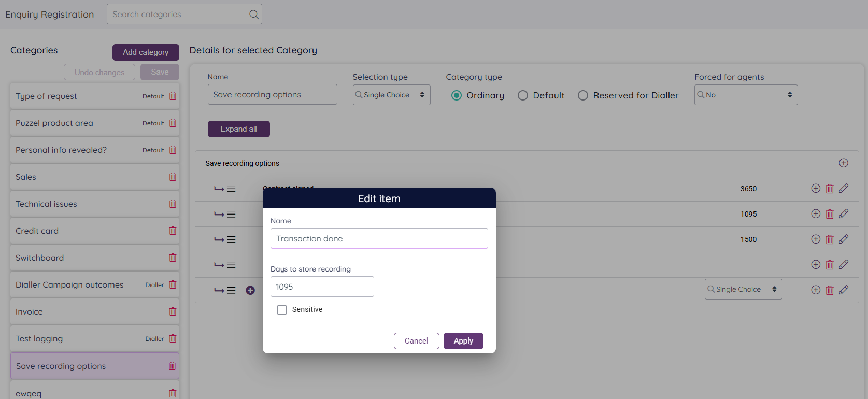Add a sub-item to the 1095 row

[816, 214]
